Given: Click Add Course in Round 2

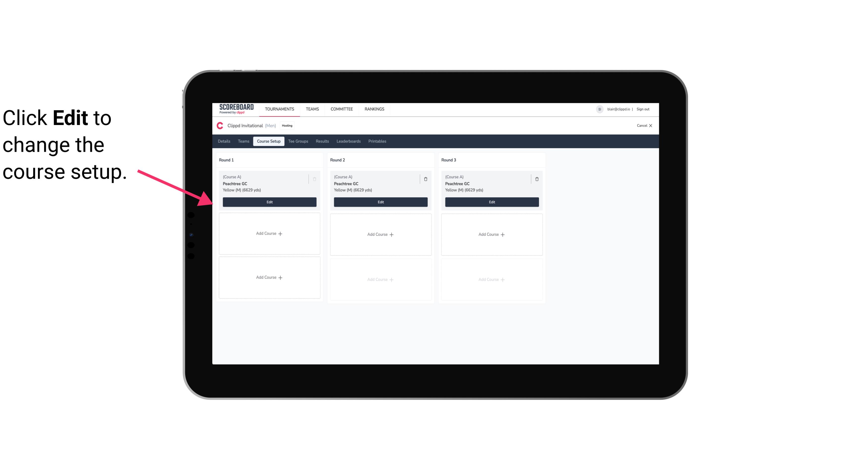Looking at the screenshot, I should pos(380,234).
